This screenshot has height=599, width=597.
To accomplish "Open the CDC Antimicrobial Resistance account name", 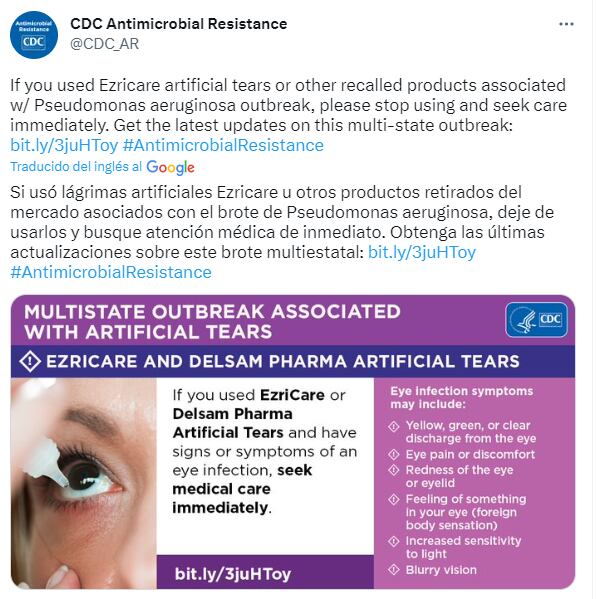I will coord(179,24).
